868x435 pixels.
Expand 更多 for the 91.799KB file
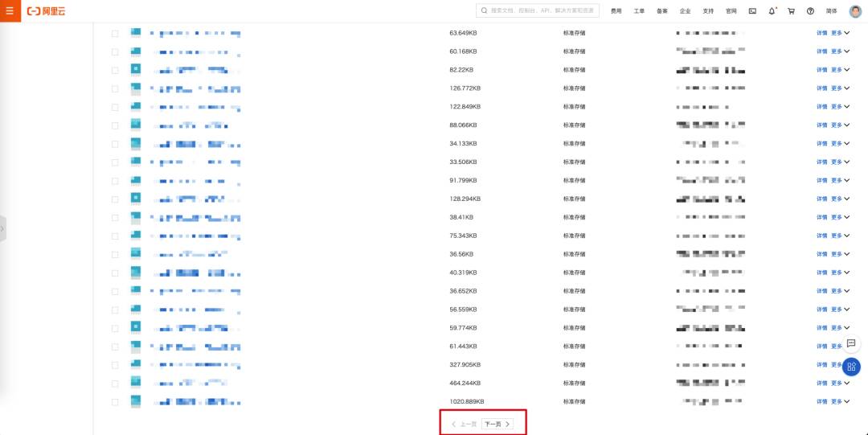pyautogui.click(x=840, y=181)
